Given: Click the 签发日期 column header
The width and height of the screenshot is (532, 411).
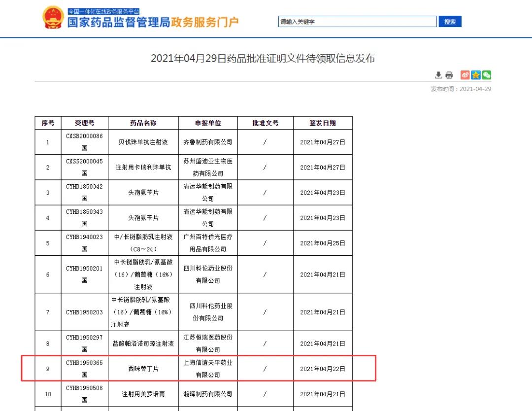Looking at the screenshot, I should pyautogui.click(x=323, y=123).
